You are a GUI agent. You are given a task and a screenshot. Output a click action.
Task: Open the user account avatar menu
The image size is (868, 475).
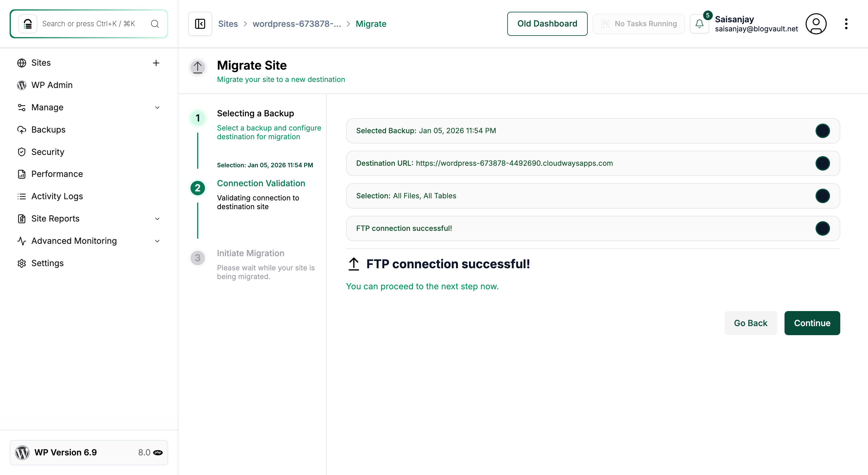point(816,24)
